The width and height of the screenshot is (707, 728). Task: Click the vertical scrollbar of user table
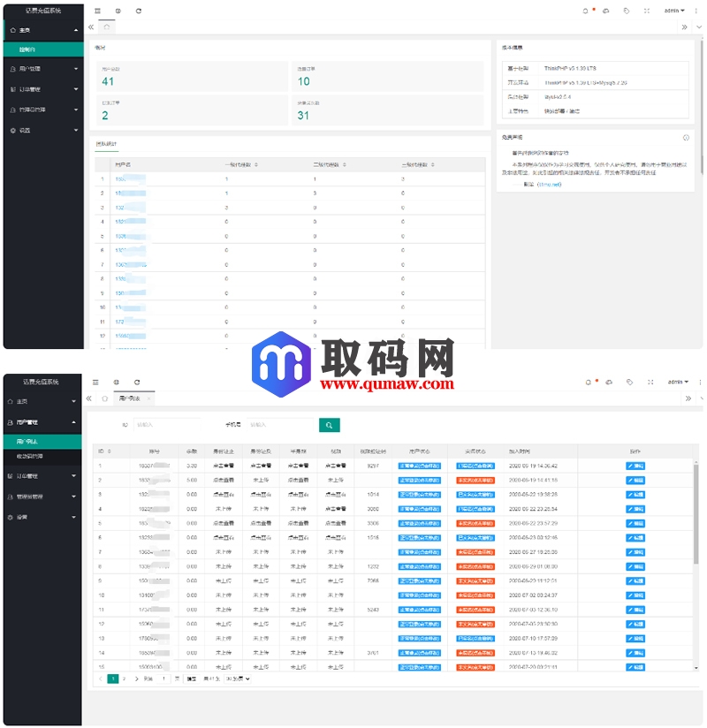pos(697,512)
